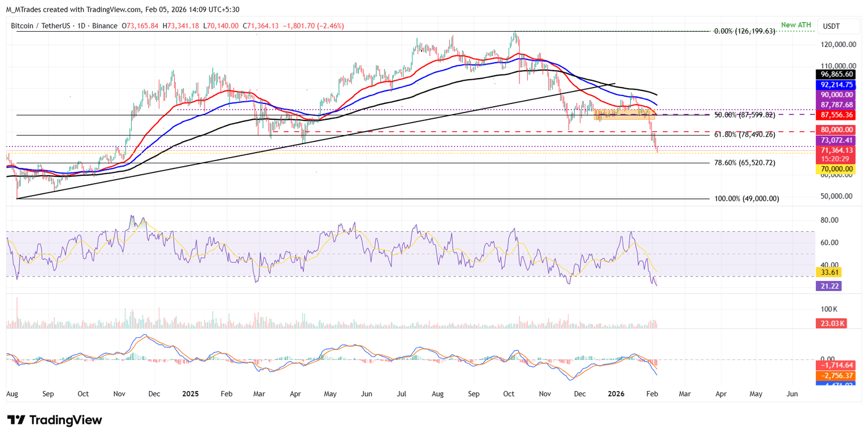Click the red 71,364.13 current price axis label
The image size is (868, 438).
click(x=835, y=150)
